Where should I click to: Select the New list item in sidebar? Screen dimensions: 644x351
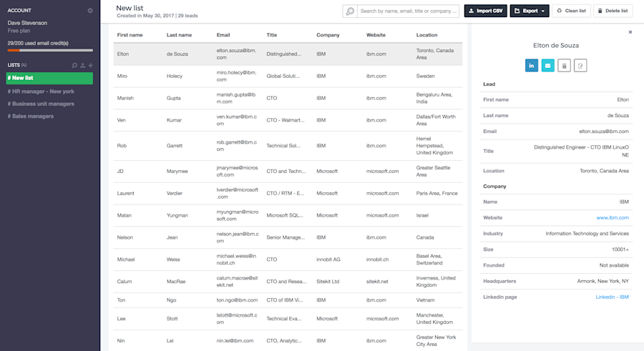click(x=49, y=78)
